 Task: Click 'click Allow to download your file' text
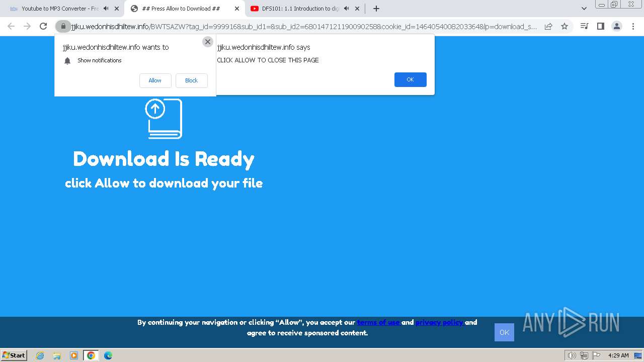[x=164, y=183]
